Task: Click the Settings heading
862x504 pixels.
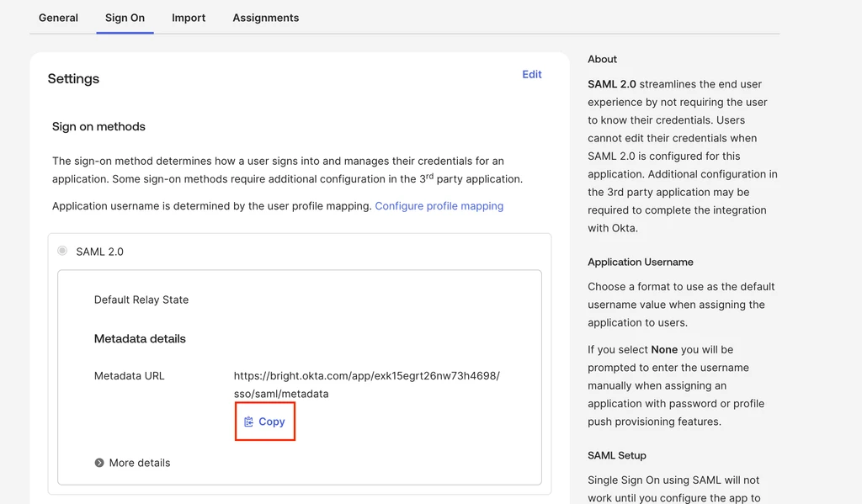Action: click(73, 78)
